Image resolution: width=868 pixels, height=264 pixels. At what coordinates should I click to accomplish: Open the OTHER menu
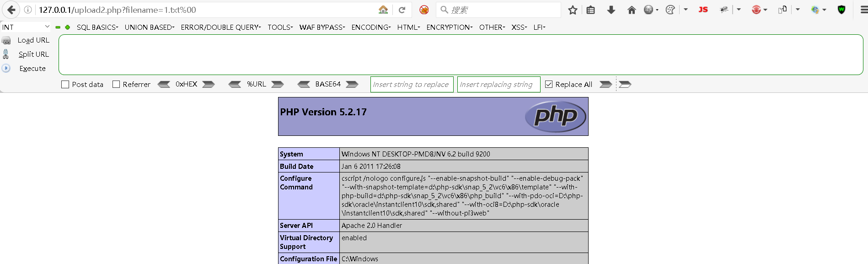493,27
